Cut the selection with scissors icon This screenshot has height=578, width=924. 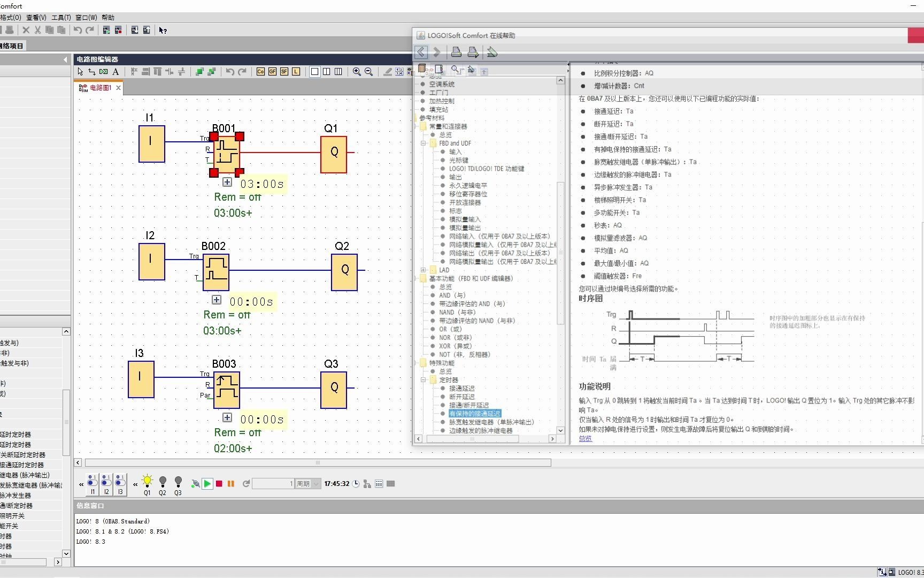(38, 31)
